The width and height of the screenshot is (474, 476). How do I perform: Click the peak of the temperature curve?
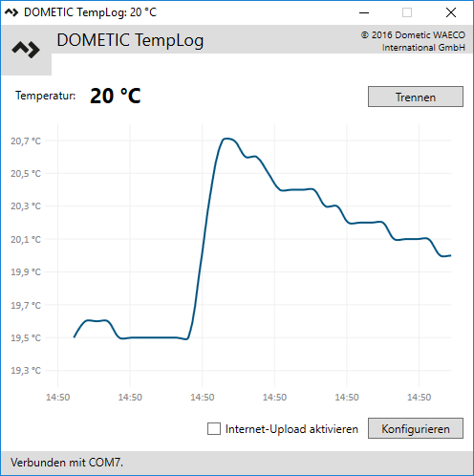pyautogui.click(x=226, y=139)
